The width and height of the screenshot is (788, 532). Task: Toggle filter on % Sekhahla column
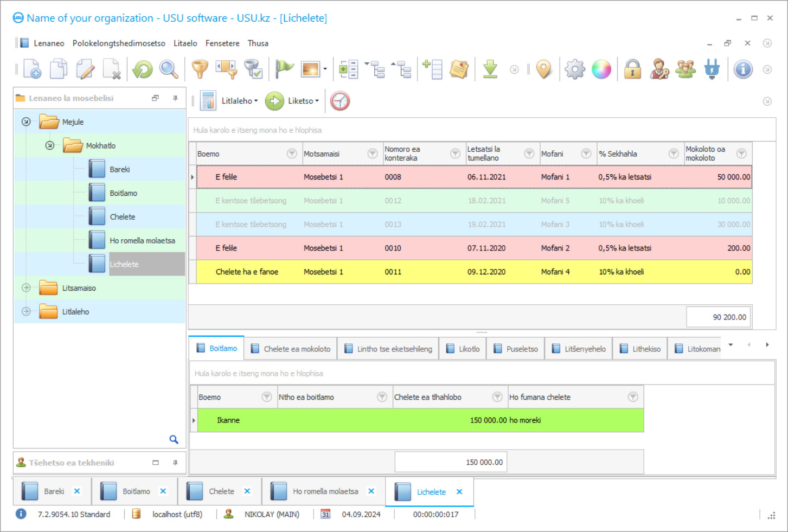pos(674,154)
